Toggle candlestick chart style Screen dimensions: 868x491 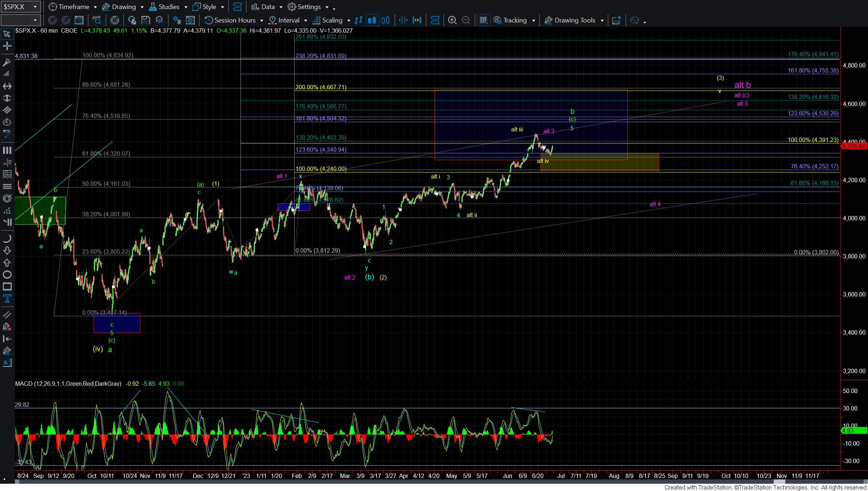(372, 20)
